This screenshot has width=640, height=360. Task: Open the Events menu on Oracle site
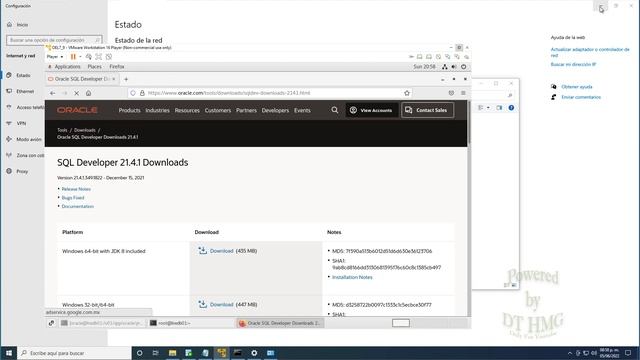click(x=302, y=110)
